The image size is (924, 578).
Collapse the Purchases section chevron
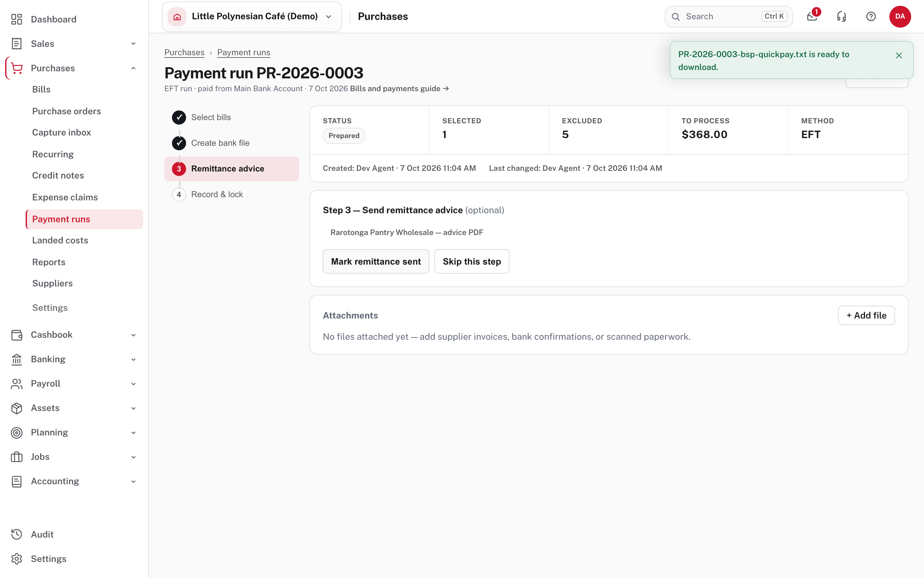pyautogui.click(x=133, y=68)
